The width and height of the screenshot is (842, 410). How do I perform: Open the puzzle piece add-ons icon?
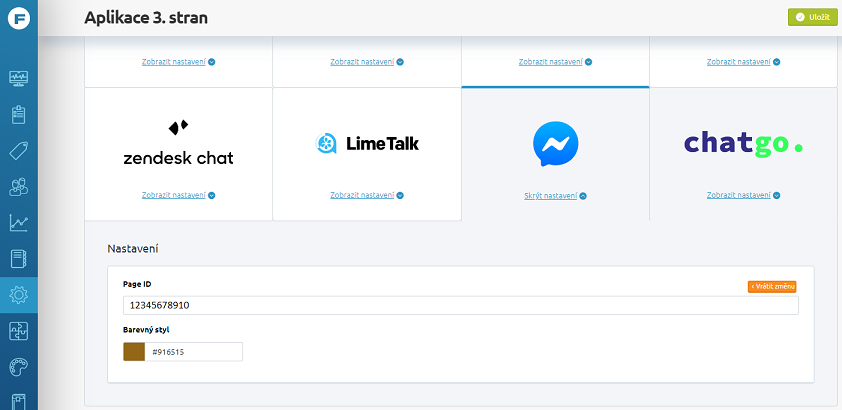(x=19, y=331)
